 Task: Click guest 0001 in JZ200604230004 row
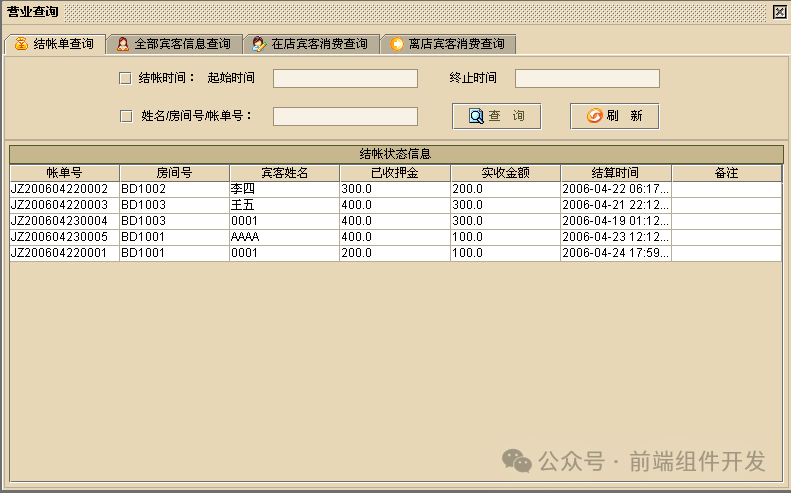[285, 221]
